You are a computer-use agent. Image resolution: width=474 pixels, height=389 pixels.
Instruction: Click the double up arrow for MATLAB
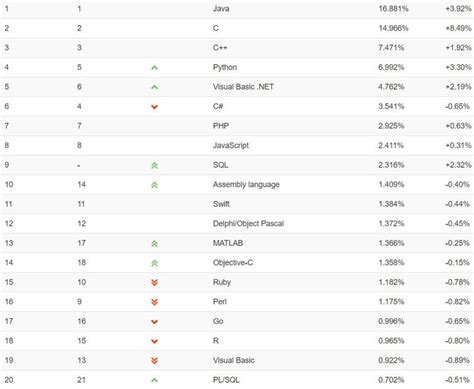tap(154, 244)
